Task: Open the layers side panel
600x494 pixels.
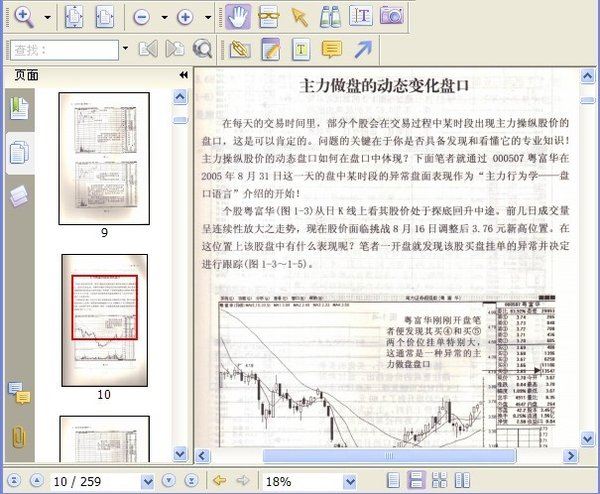Action: [19, 196]
